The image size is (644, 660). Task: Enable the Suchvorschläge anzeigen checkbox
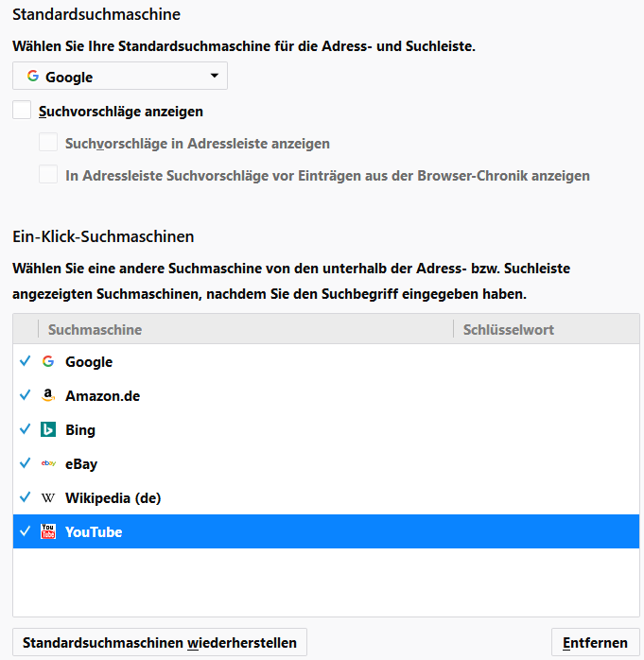(22, 111)
